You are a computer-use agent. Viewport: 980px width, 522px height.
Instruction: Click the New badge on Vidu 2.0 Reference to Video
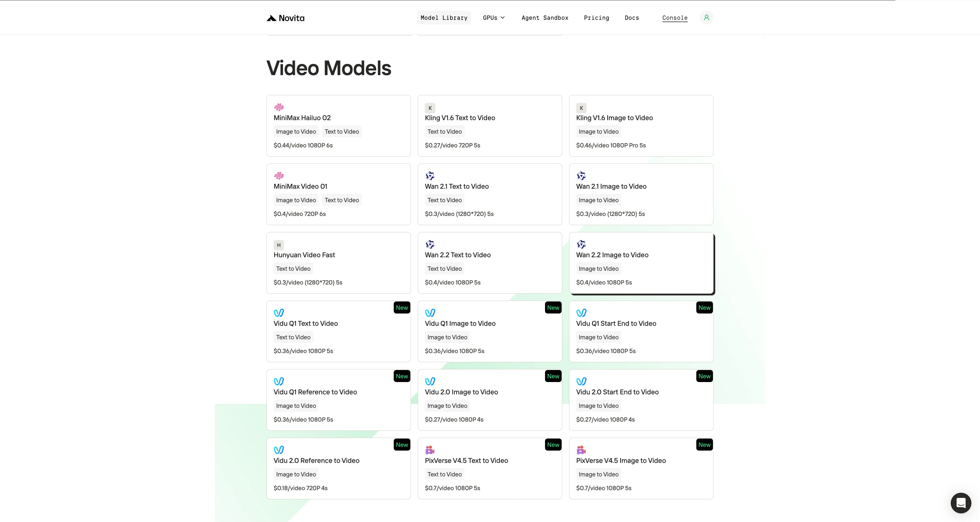tap(402, 445)
